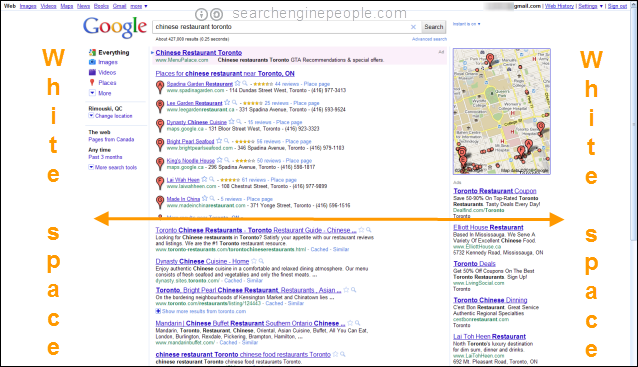Open Chinese Restaurant Toronto ad link
This screenshot has width=638, height=367.
tap(199, 52)
